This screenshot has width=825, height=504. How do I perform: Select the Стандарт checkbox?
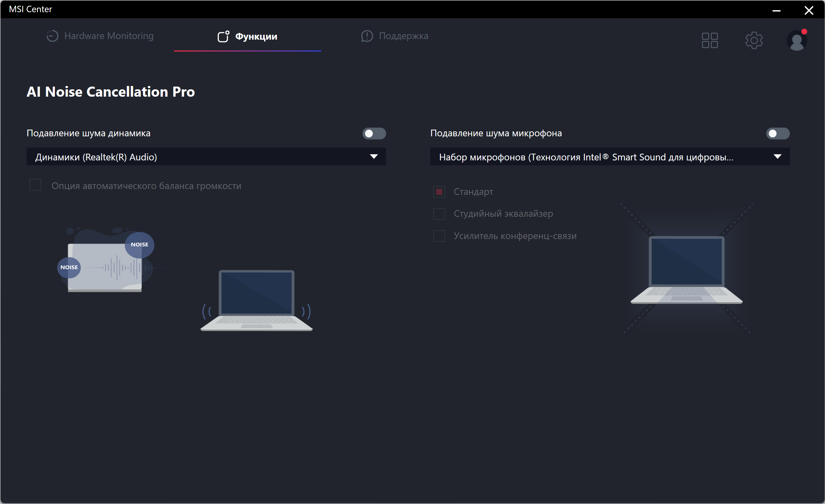pos(439,192)
